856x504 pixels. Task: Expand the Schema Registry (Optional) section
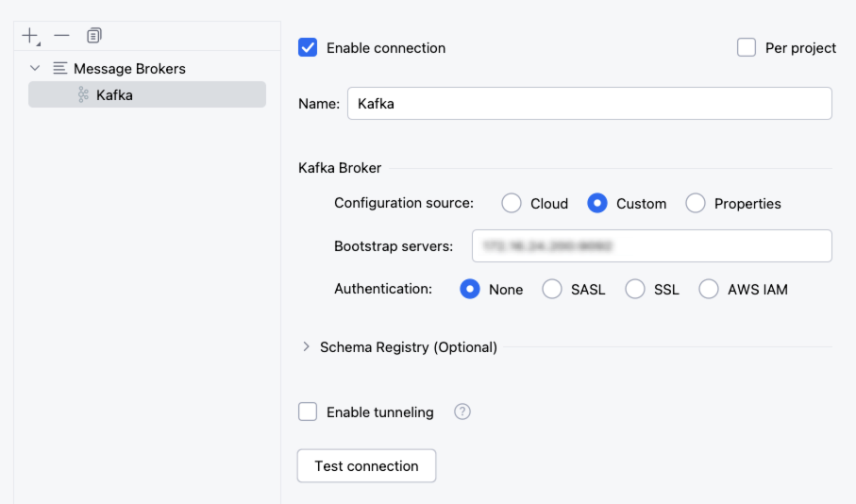click(x=306, y=346)
